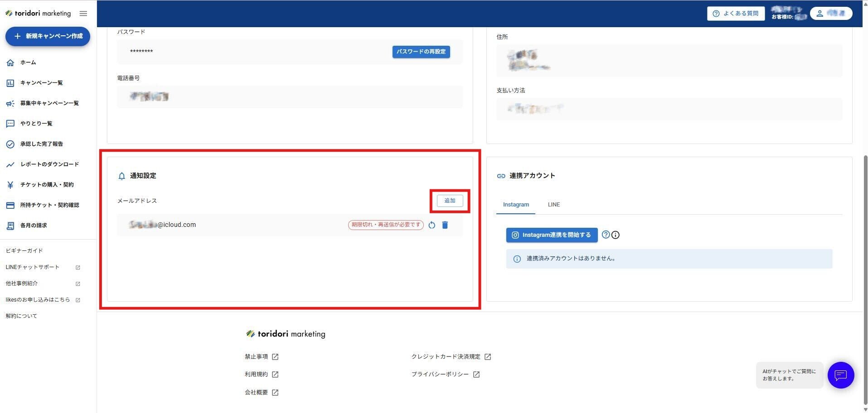Viewport: 868px width, 413px height.
Task: Go to ホーム in the sidebar
Action: [28, 62]
